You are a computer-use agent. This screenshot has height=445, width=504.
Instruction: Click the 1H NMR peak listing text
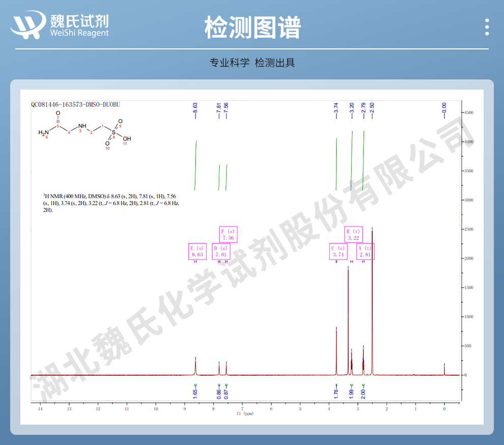point(111,203)
